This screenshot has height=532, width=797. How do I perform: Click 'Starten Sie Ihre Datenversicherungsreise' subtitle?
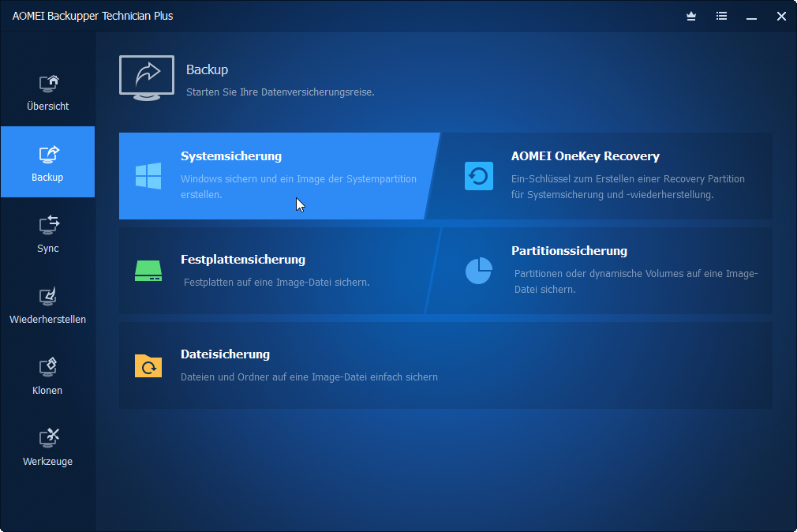pos(280,92)
